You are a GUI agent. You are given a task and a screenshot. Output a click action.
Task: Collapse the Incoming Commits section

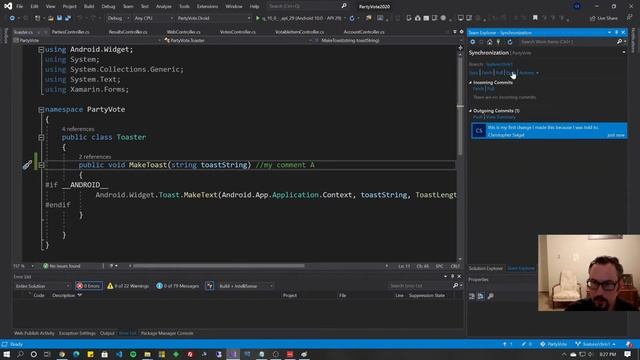coord(470,82)
